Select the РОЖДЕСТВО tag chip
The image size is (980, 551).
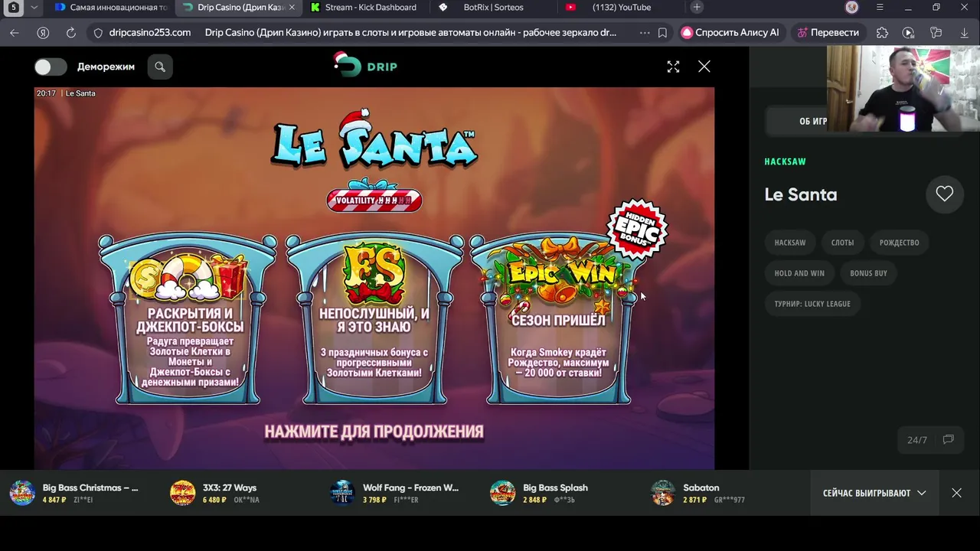pyautogui.click(x=899, y=243)
